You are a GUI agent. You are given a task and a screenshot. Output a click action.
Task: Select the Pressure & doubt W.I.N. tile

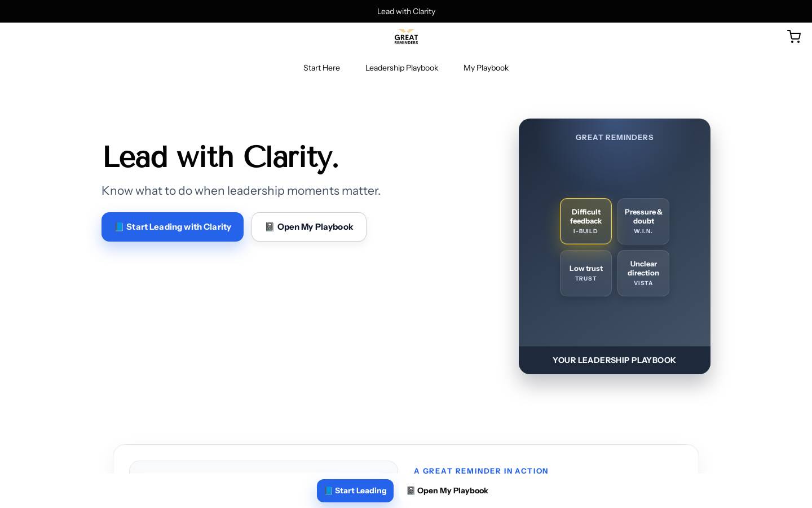pyautogui.click(x=643, y=221)
